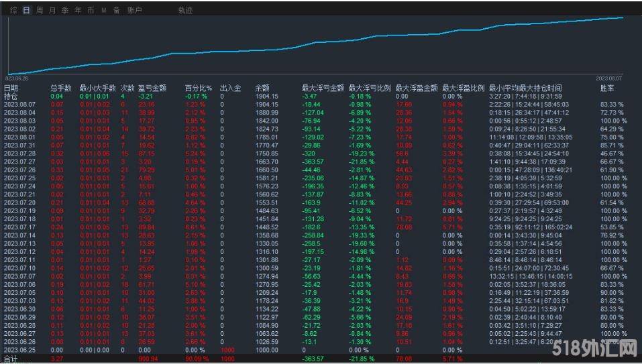Image resolution: width=642 pixels, height=364 pixels.
Task: Select the 持仓 open positions row
Action: [x=11, y=97]
